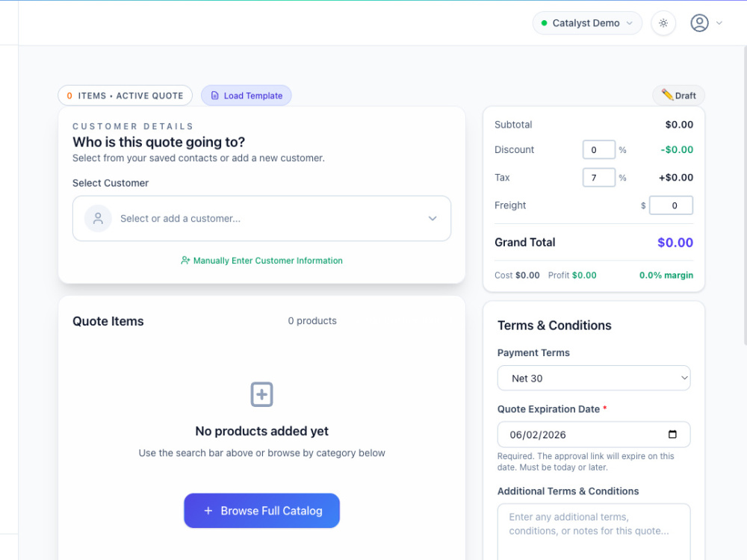Click the Quote Items heading

(108, 321)
